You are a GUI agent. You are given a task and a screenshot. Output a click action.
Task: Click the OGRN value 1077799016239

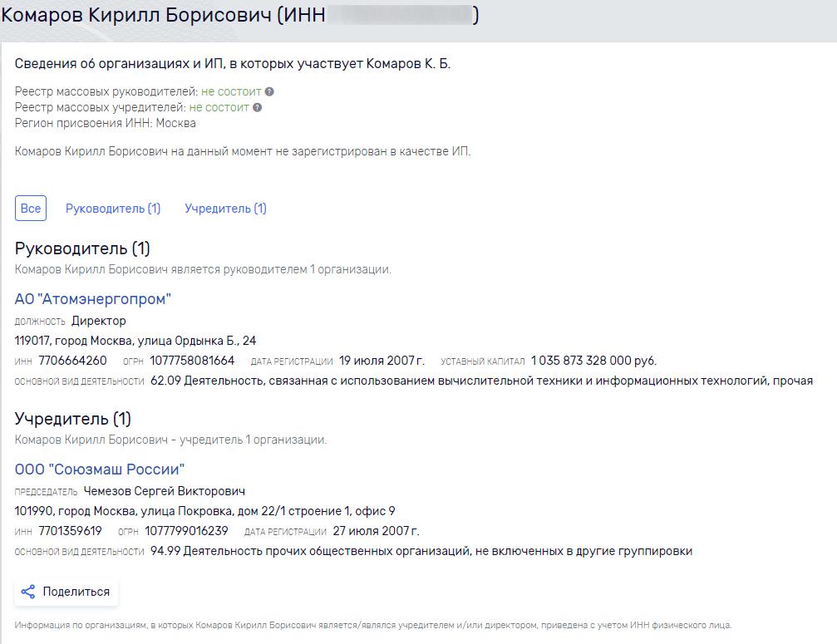(x=186, y=531)
